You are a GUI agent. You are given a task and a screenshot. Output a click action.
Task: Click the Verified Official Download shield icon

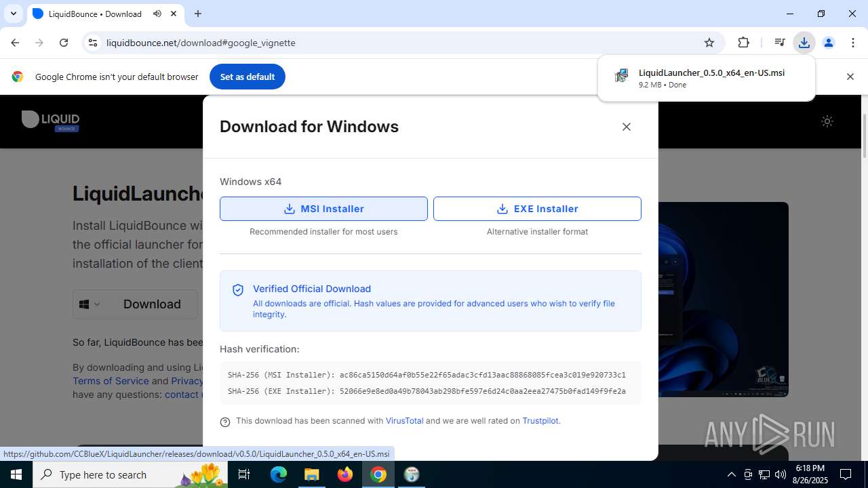(238, 290)
